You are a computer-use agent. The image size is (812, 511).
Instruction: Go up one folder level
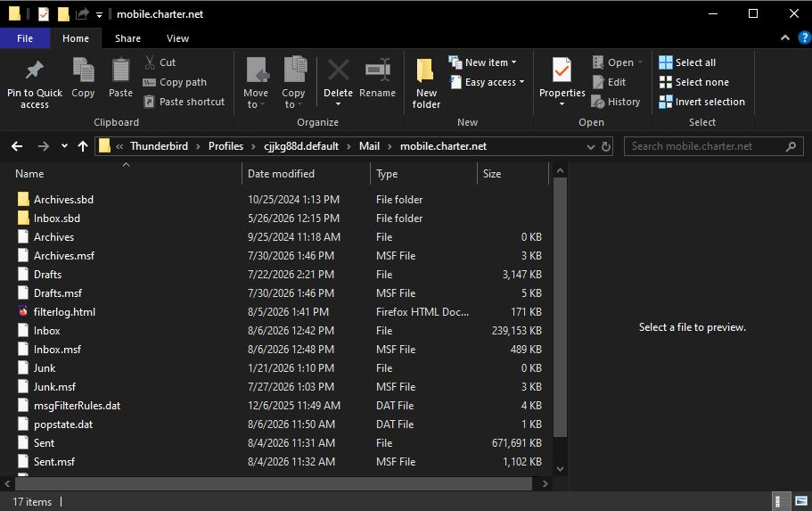83,146
